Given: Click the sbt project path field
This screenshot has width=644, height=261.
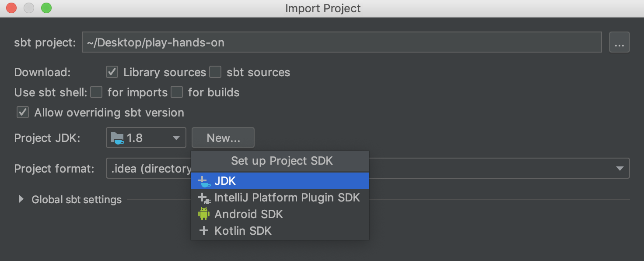Looking at the screenshot, I should 341,42.
